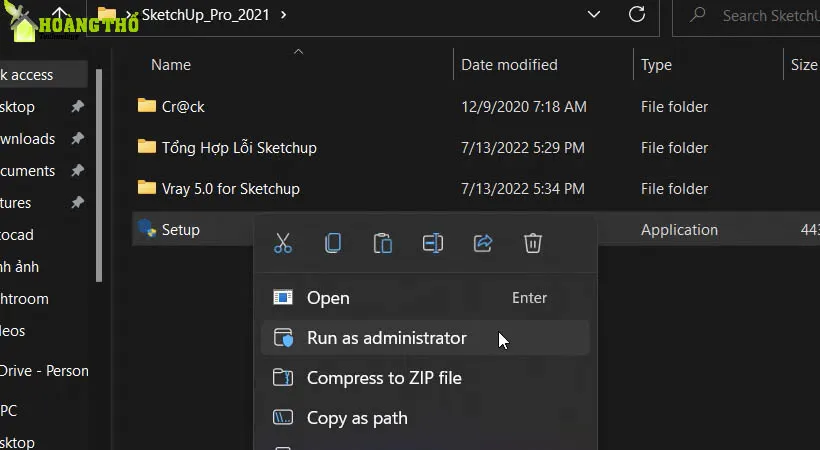Expand the address bar history dropdown
The width and height of the screenshot is (820, 450).
coord(594,15)
